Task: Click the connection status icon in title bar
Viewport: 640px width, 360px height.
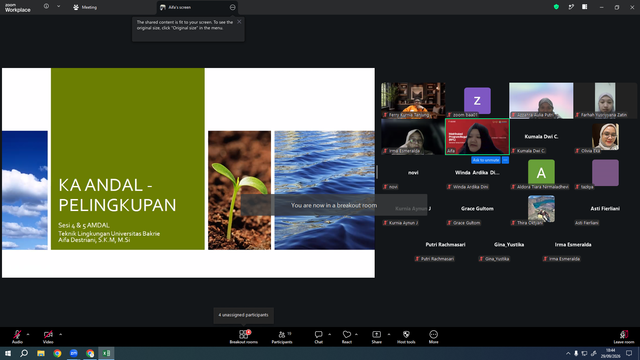Action: (x=571, y=7)
